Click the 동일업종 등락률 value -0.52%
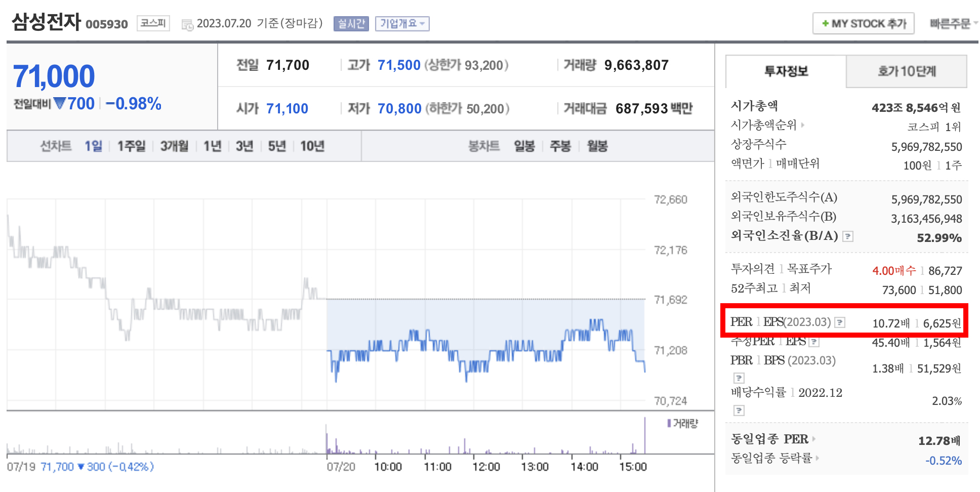The image size is (980, 492). [944, 461]
